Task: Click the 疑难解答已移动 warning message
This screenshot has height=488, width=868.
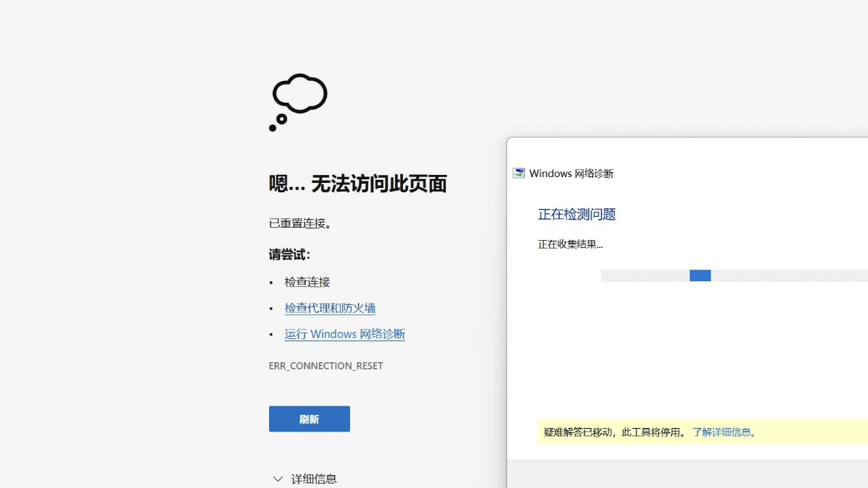Action: click(611, 432)
